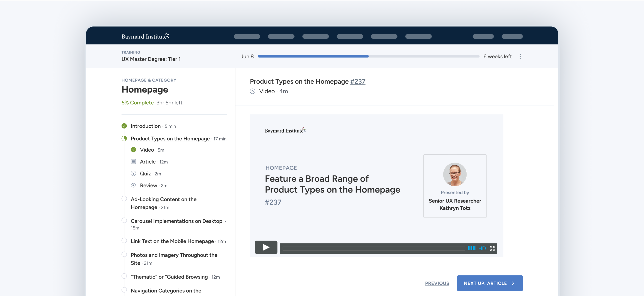Click the rightmost placeholder item in header
Image resolution: width=644 pixels, height=296 pixels.
pyautogui.click(x=512, y=37)
